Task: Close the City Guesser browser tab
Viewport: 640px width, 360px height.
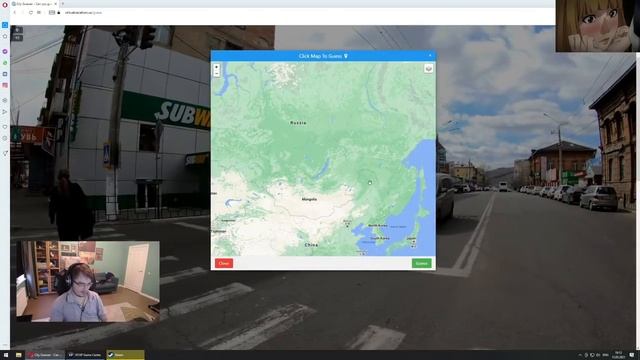Action: click(x=56, y=4)
